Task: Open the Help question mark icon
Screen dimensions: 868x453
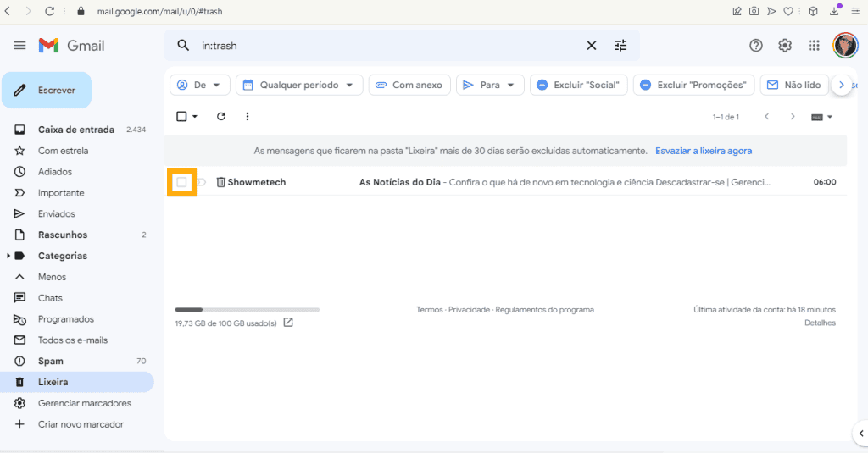Action: 755,46
